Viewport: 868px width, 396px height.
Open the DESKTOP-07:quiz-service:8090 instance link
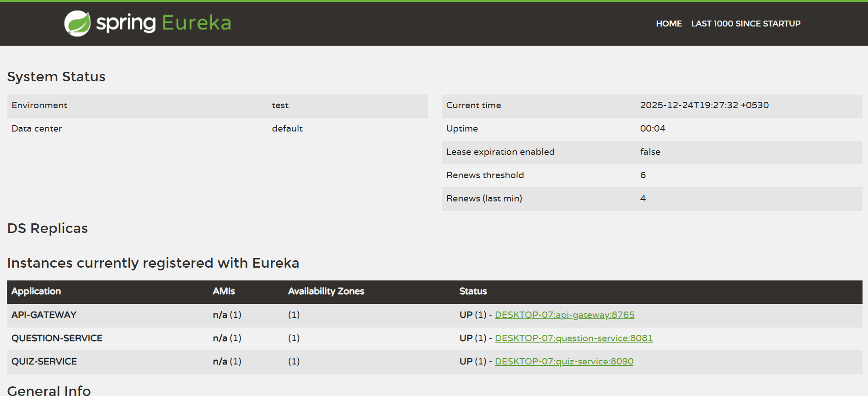[564, 362]
